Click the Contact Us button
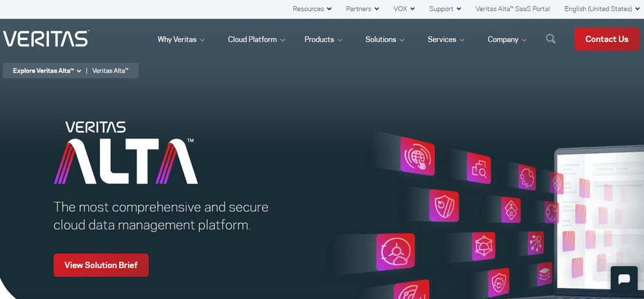This screenshot has height=299, width=644. click(607, 39)
